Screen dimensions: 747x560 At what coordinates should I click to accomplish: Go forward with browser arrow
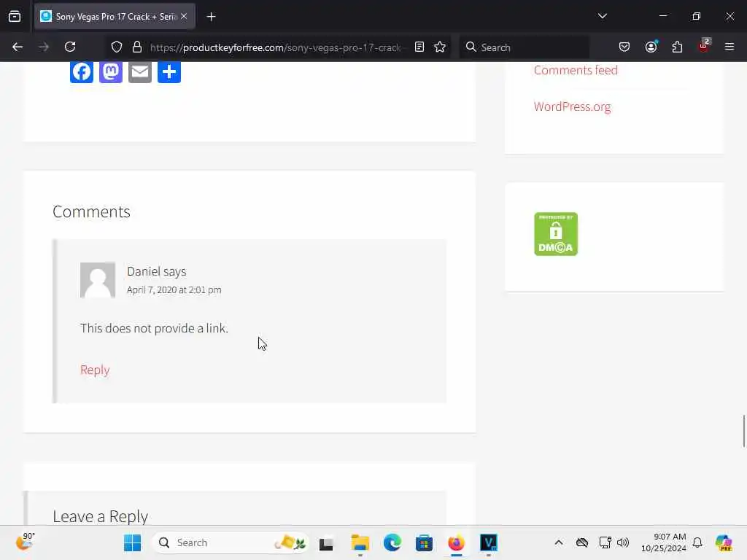tap(44, 47)
